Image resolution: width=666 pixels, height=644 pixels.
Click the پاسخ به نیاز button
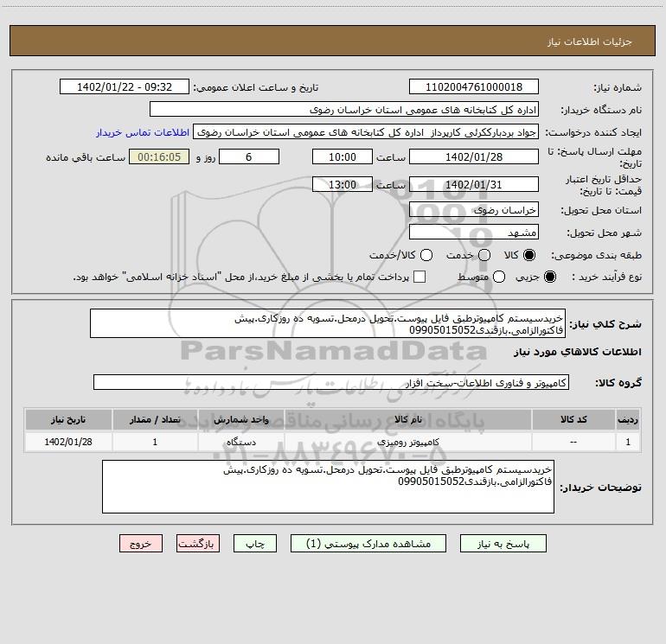pos(503,544)
